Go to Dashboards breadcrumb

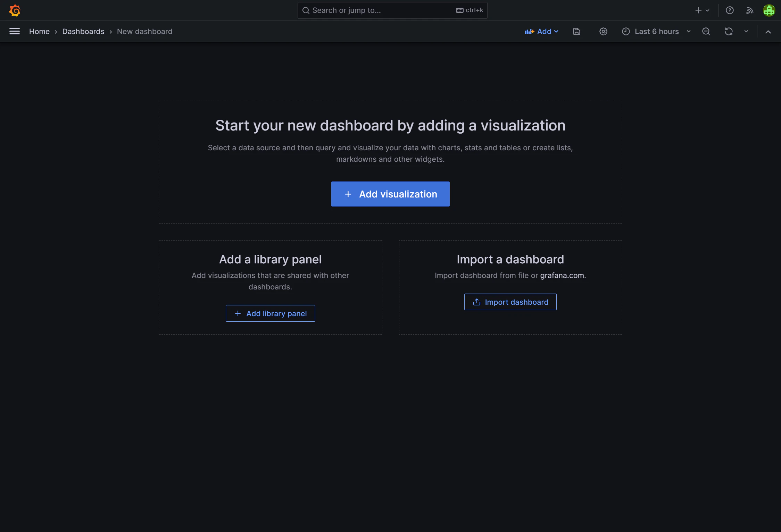tap(83, 32)
